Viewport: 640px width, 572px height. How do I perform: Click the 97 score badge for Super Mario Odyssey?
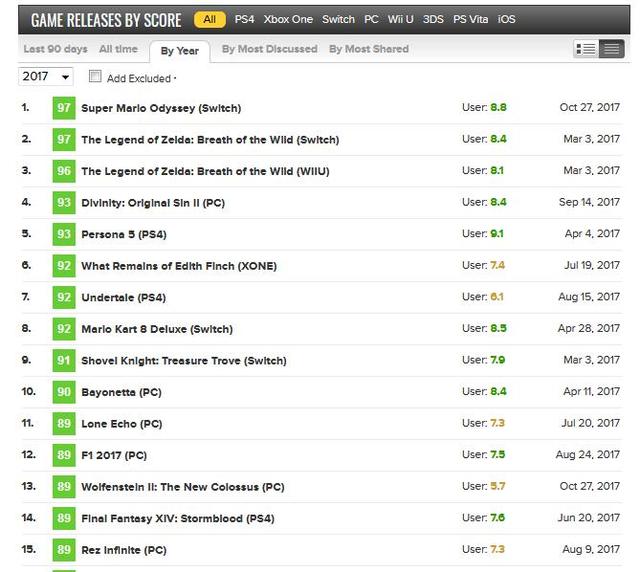tap(64, 108)
